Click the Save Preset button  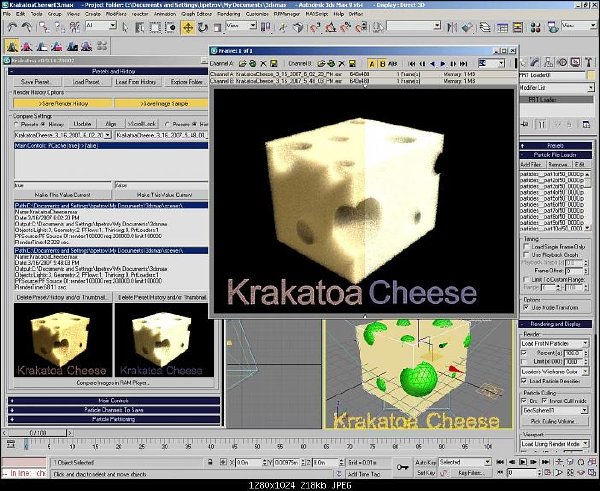pos(36,82)
